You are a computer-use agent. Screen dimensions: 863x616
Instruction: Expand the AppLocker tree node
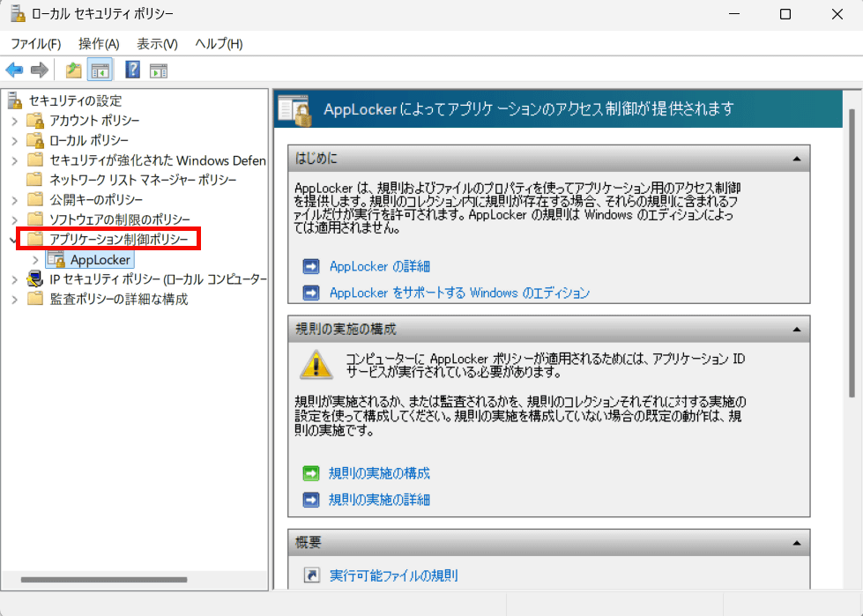tap(34, 259)
